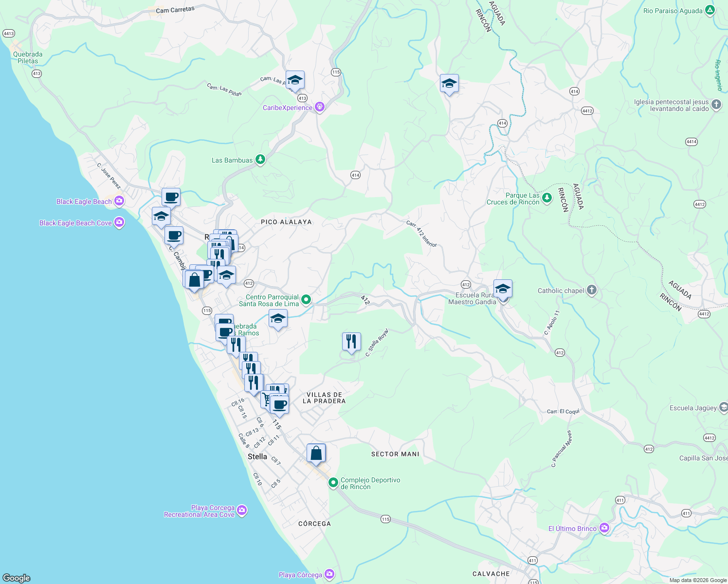Select the school icon near Cam. Las Piñas
The width and height of the screenshot is (728, 584).
coord(295,80)
